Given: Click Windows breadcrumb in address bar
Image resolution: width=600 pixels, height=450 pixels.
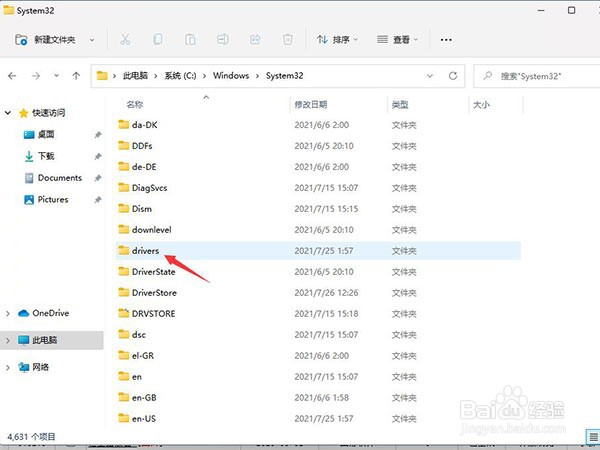Looking at the screenshot, I should click(x=231, y=76).
